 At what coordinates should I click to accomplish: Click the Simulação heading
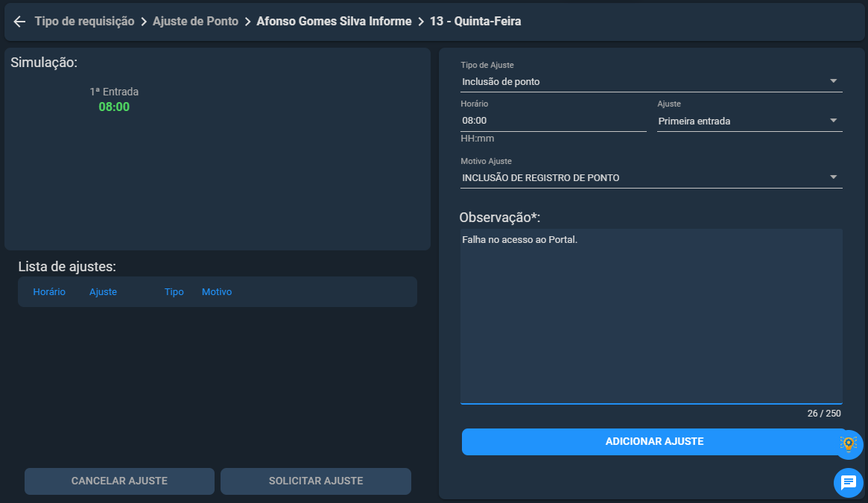coord(44,63)
